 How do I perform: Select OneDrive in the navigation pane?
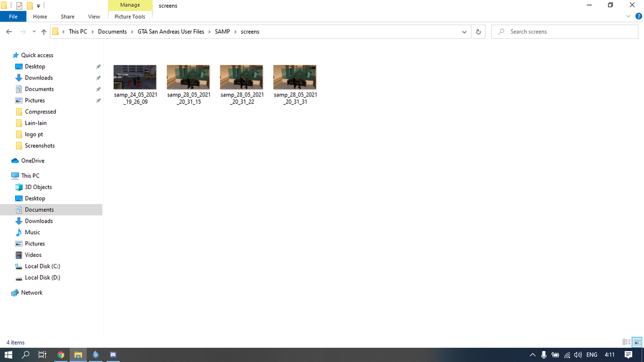pos(32,161)
